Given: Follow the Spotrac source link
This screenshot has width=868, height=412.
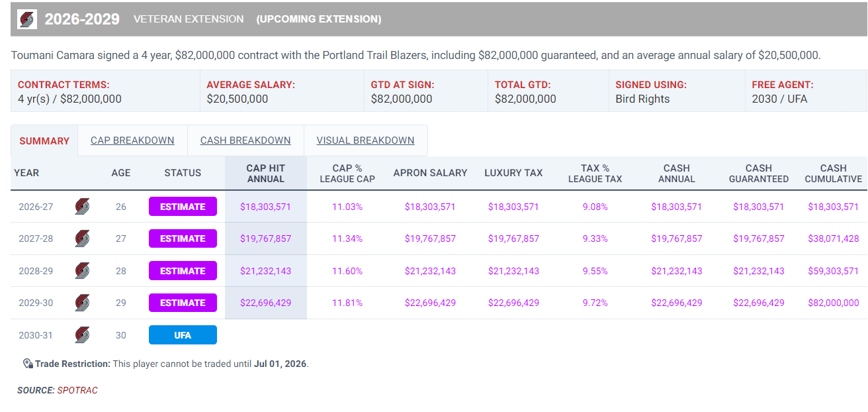Looking at the screenshot, I should [x=77, y=390].
